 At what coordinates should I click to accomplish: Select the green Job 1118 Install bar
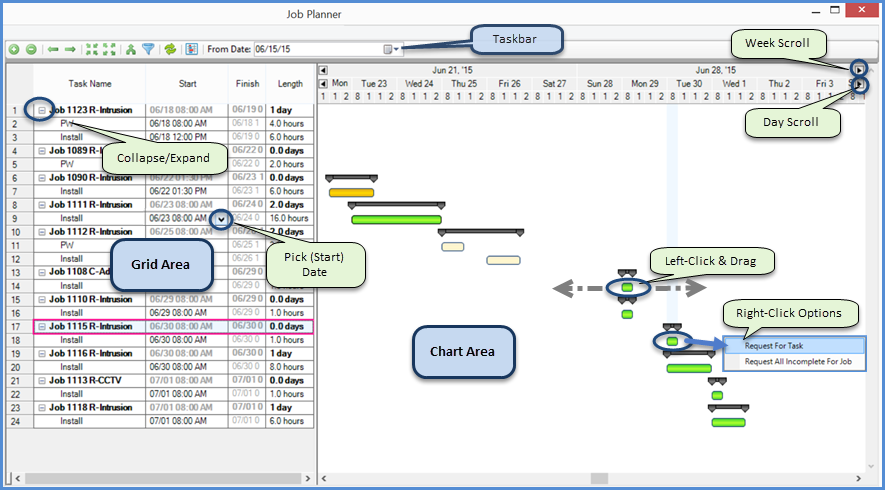coord(728,422)
